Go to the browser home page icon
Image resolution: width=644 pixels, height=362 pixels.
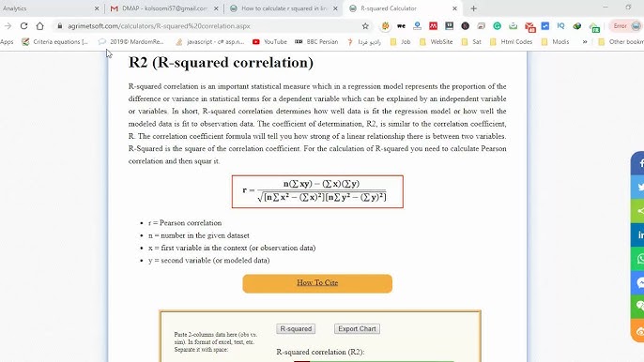coord(39,26)
